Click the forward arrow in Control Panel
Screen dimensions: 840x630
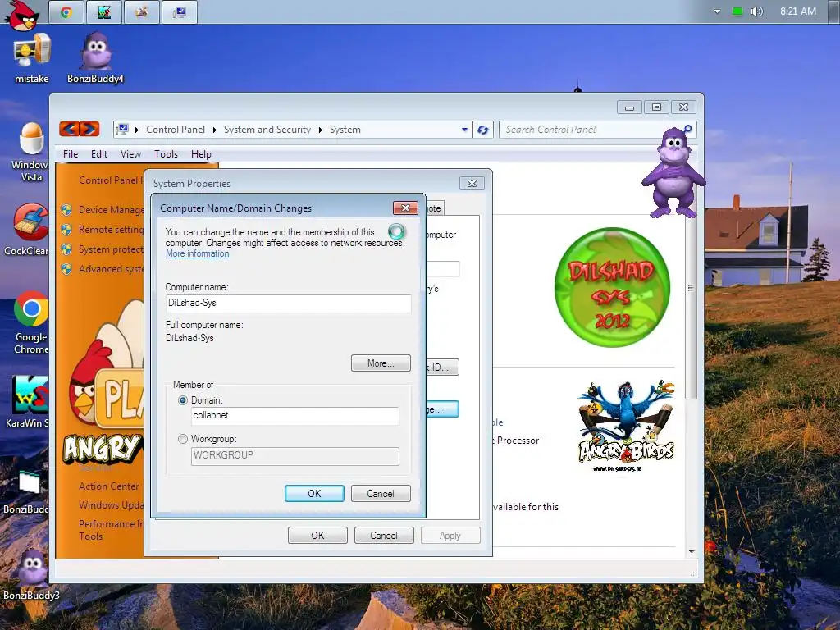(89, 129)
